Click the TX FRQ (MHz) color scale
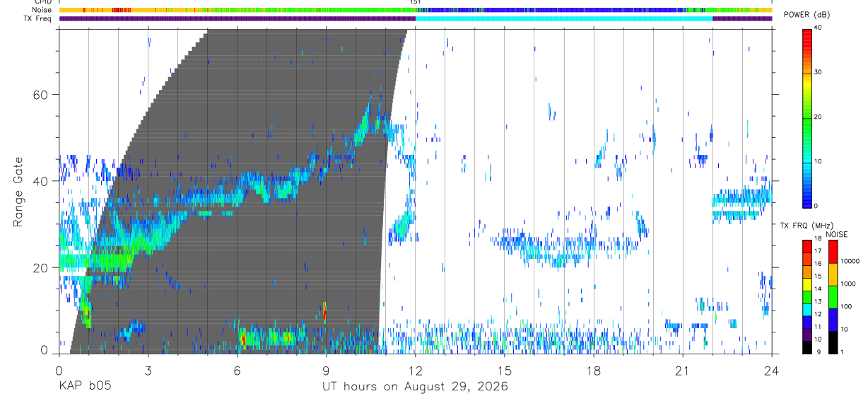Screen dimensions: 868x401 click(x=807, y=296)
